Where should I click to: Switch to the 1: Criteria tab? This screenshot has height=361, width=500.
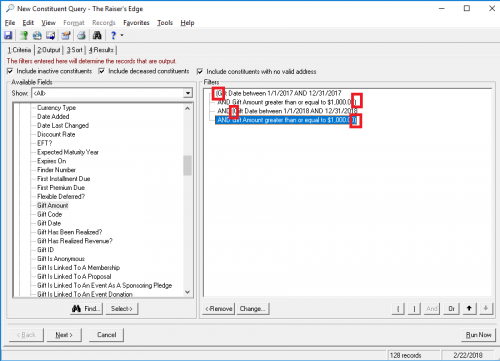point(20,50)
